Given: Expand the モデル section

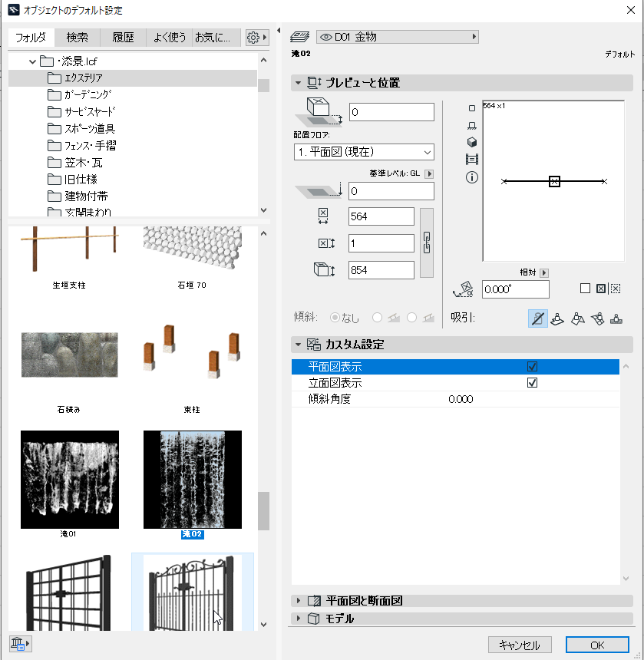Looking at the screenshot, I should (299, 619).
